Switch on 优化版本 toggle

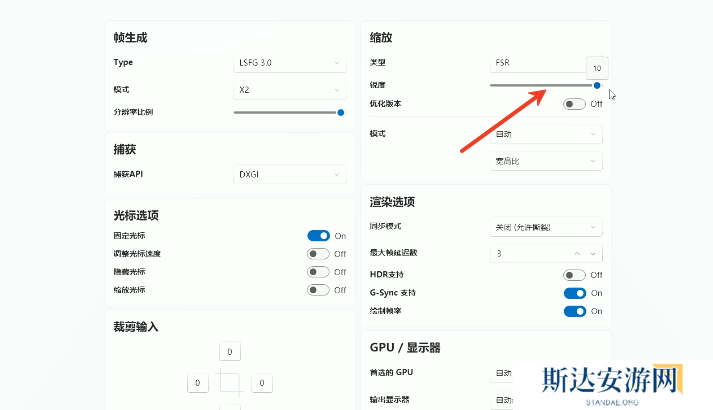[x=574, y=104]
